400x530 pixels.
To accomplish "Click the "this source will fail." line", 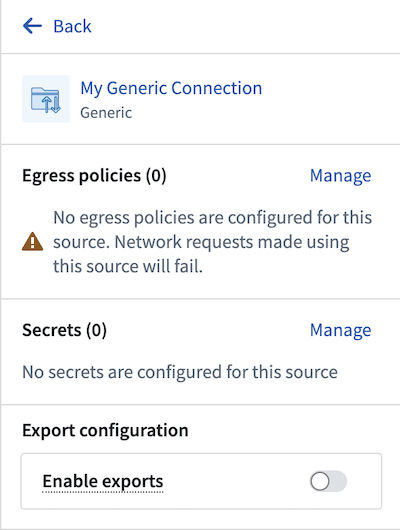I will pyautogui.click(x=128, y=266).
